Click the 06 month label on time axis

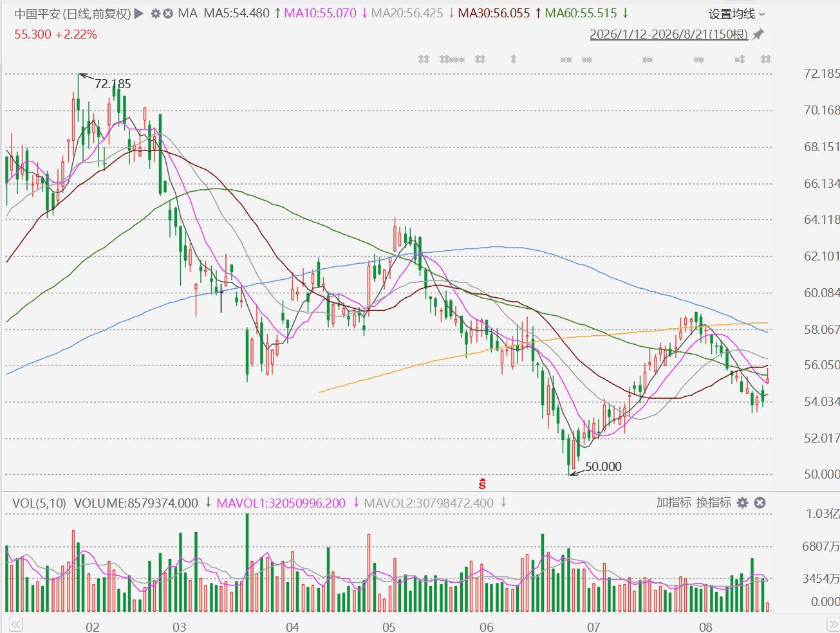click(487, 627)
